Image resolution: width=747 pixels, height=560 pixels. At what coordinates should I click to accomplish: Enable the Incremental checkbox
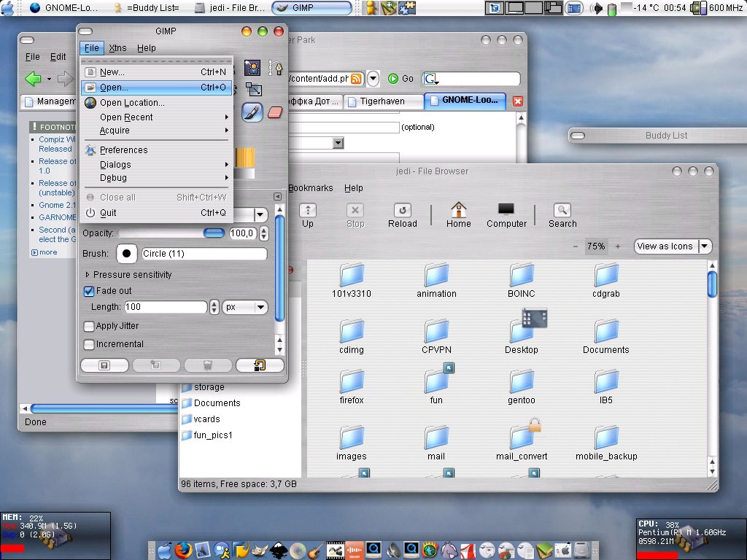point(88,344)
